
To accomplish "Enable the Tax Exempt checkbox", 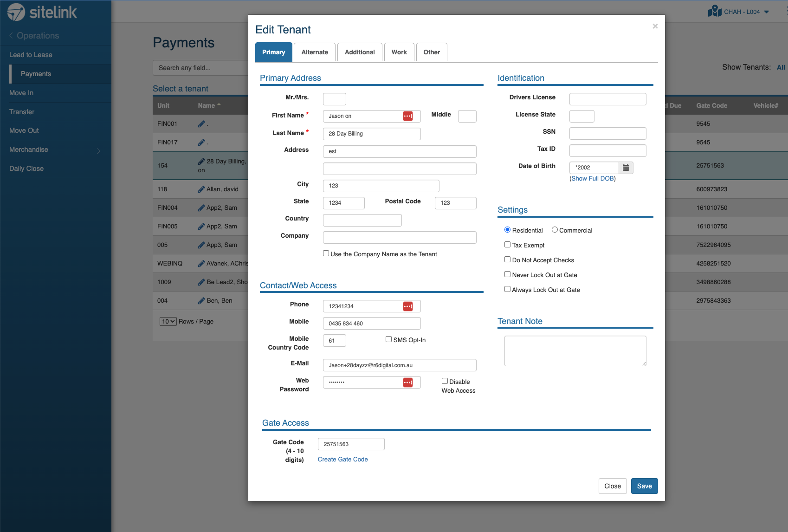I will pos(507,245).
